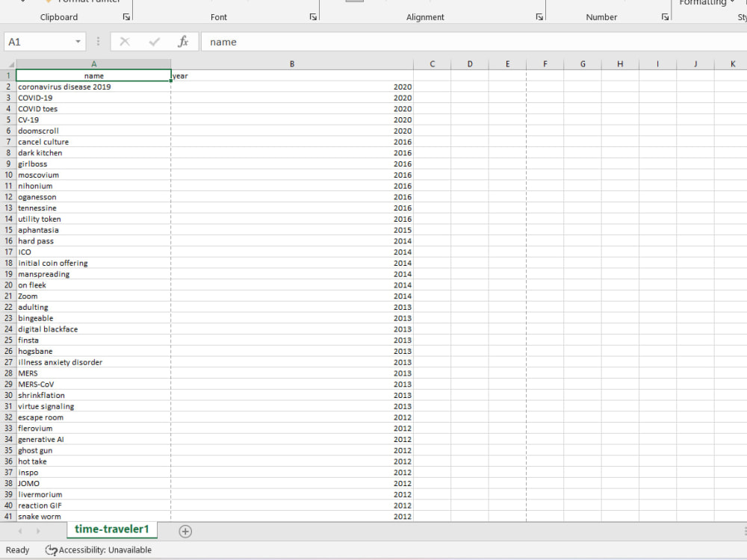747x560 pixels.
Task: Open Alignment settings dialog launcher
Action: click(x=539, y=17)
